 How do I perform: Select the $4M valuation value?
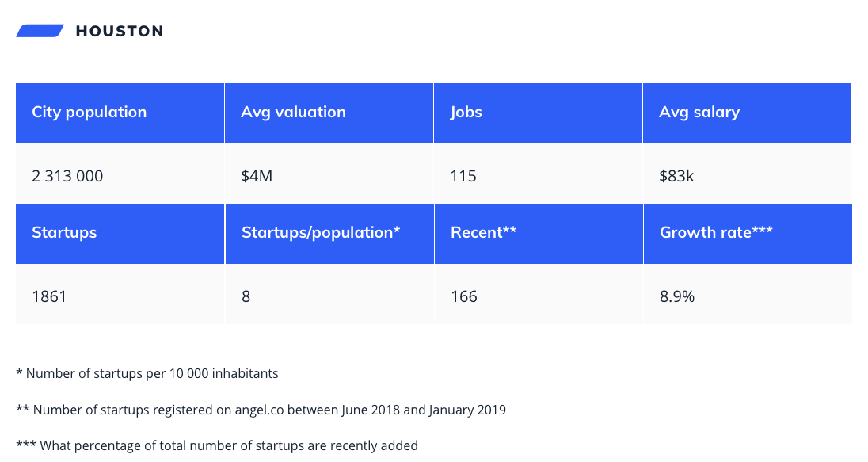coord(257,176)
